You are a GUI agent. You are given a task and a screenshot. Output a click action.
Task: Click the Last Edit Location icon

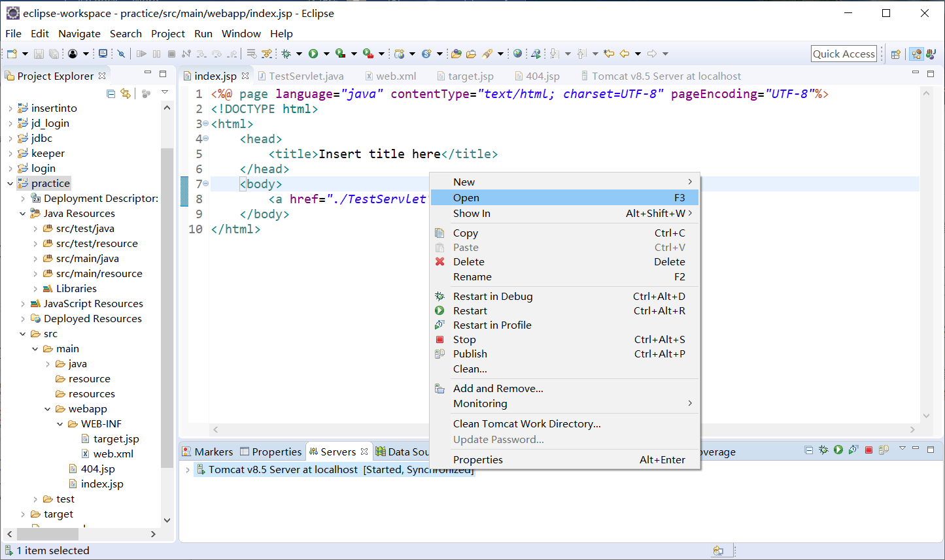[x=608, y=54]
